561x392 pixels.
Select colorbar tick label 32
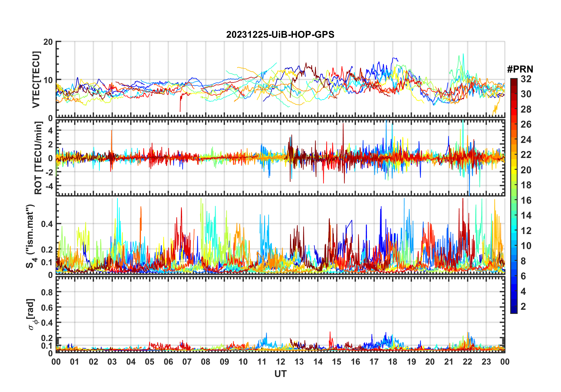point(526,79)
